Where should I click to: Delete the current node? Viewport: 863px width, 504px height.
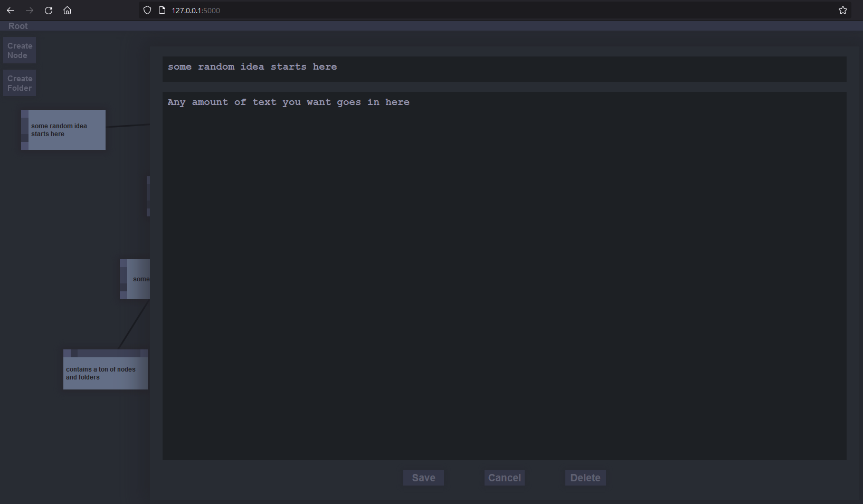[585, 478]
